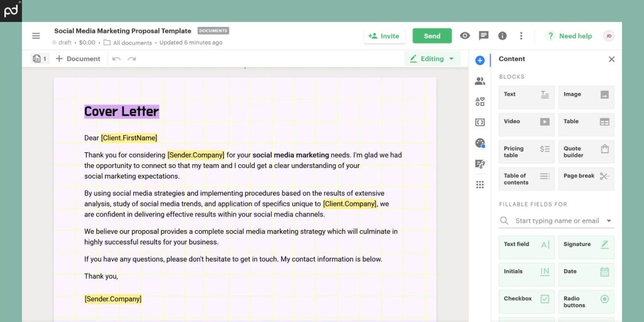The height and width of the screenshot is (322, 644).
Task: Click the Cover Letter heading
Action: click(121, 111)
